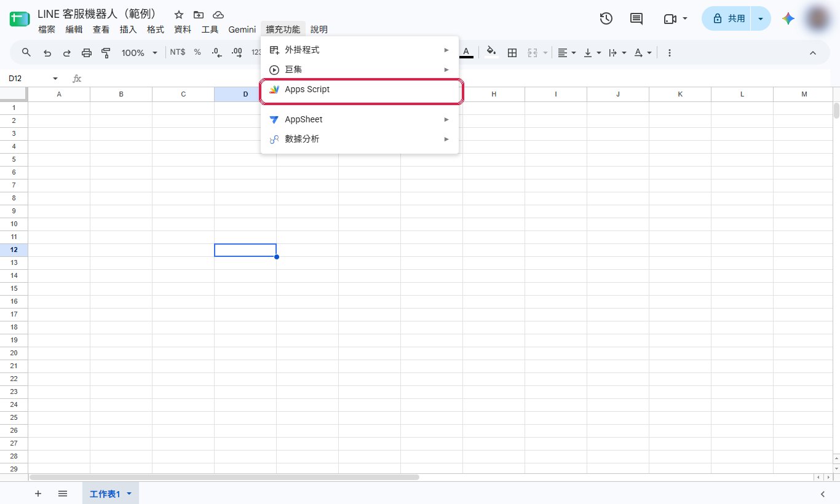Print the spreadsheet
This screenshot has height=504, width=840.
coord(87,53)
